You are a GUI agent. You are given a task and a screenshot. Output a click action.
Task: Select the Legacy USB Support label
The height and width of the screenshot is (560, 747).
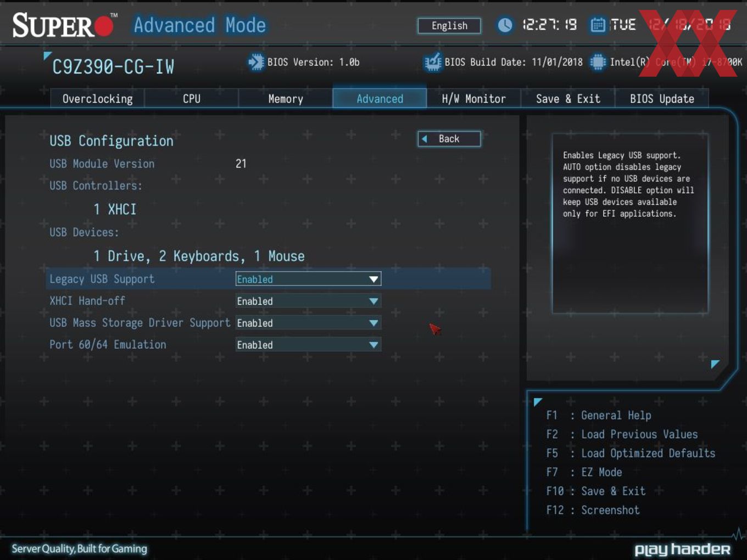click(x=102, y=279)
